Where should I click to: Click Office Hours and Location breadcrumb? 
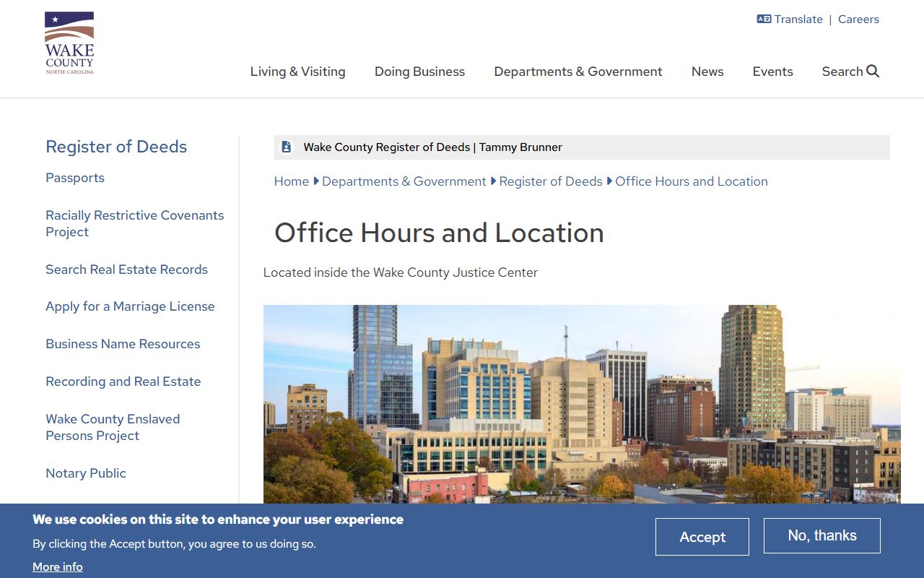tap(692, 181)
